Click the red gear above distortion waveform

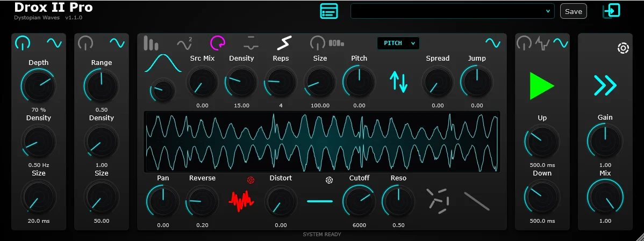[x=251, y=180]
